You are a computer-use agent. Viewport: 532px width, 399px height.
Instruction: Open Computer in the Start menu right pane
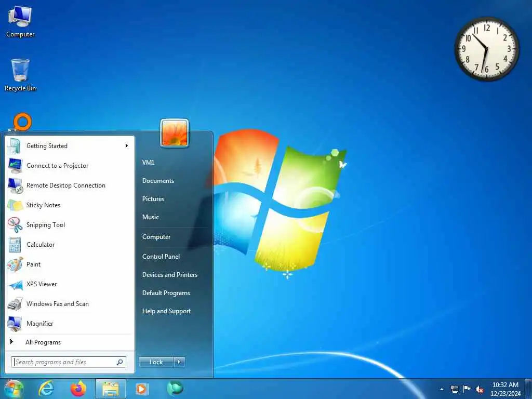[x=156, y=237]
